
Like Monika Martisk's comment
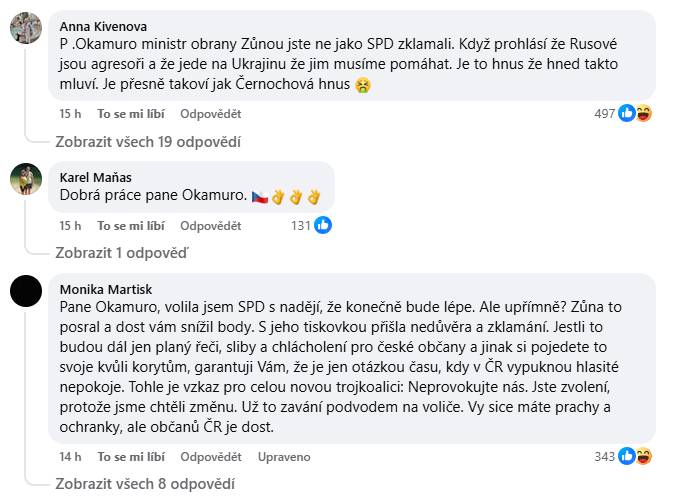pyautogui.click(x=131, y=457)
